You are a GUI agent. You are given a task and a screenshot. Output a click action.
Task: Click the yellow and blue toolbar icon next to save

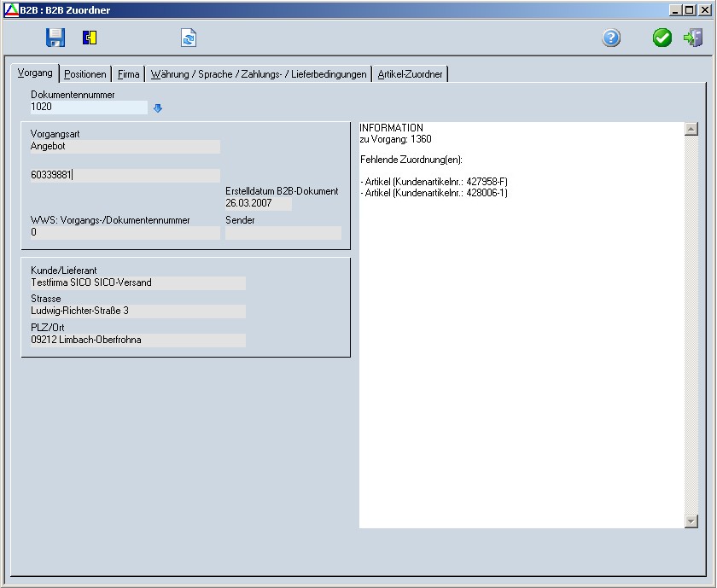(x=90, y=38)
